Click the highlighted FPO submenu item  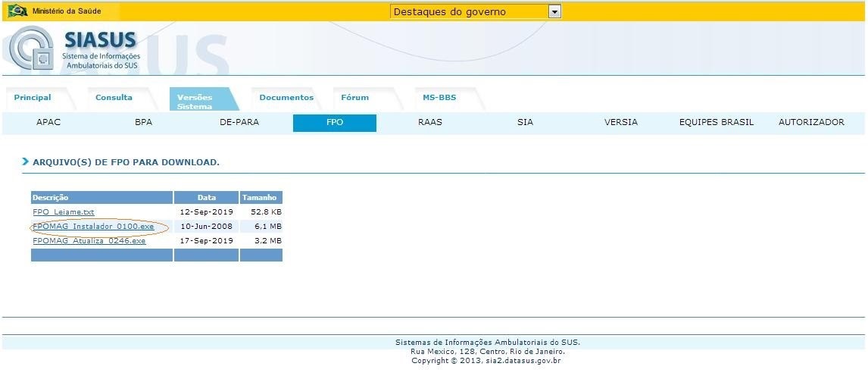335,123
